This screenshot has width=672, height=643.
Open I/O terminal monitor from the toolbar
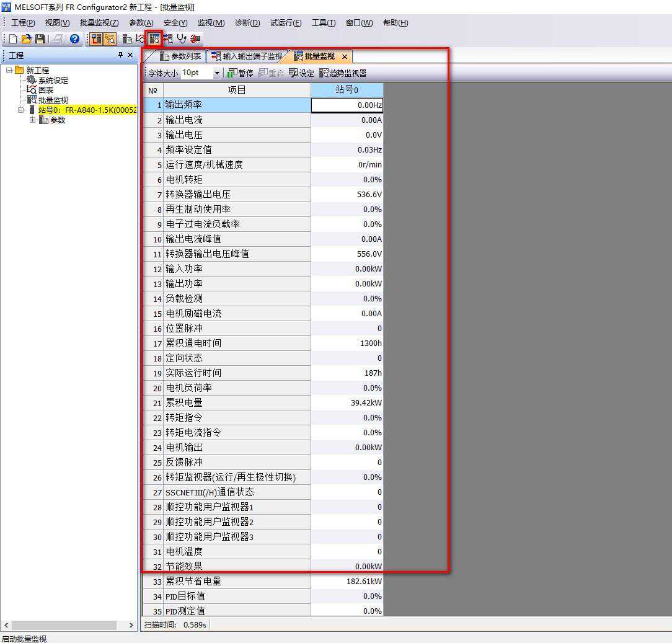[168, 39]
